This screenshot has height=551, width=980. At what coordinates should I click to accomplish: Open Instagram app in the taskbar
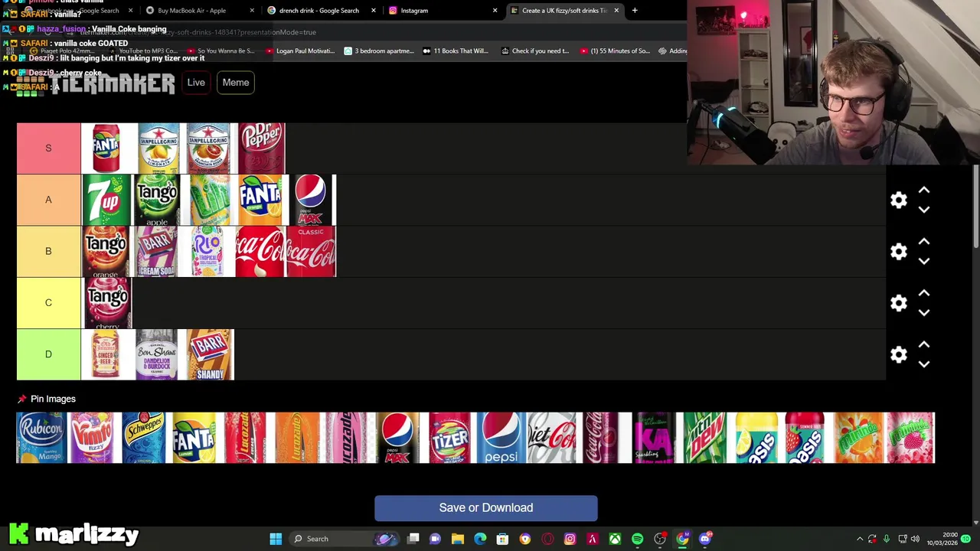[570, 539]
